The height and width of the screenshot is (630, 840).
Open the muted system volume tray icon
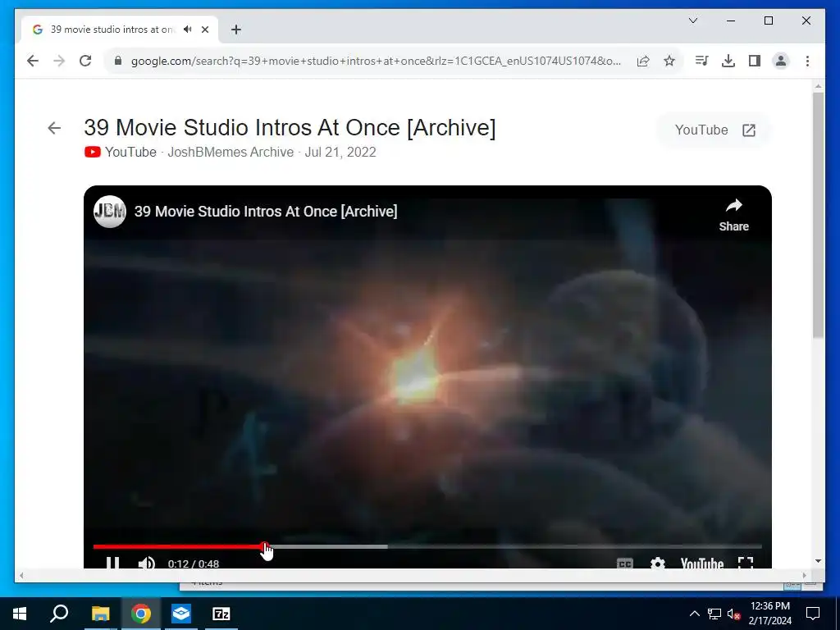[x=733, y=614]
